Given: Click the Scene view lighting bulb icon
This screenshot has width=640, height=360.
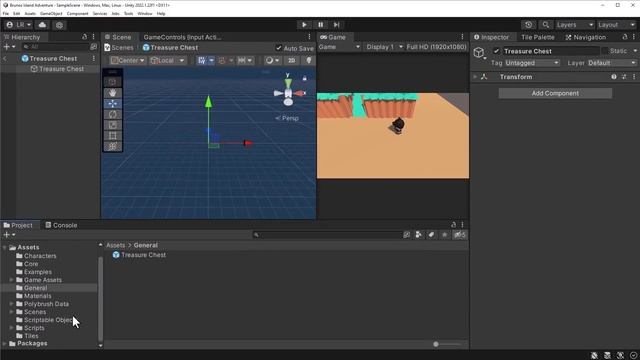Looking at the screenshot, I should click(x=309, y=60).
